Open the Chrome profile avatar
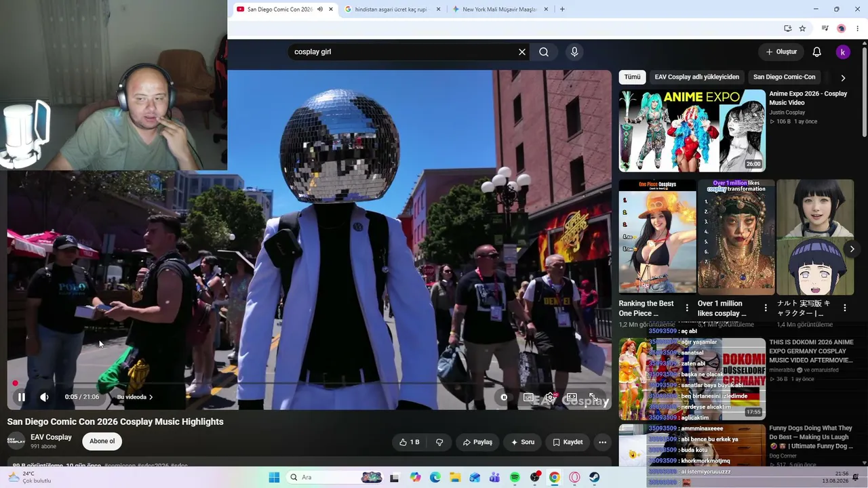The image size is (868, 488). tap(841, 28)
